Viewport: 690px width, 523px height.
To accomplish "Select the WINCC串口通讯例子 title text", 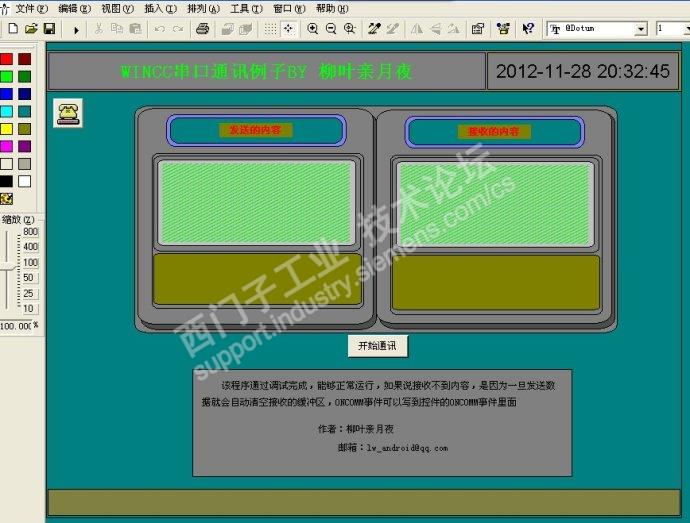I will [267, 71].
